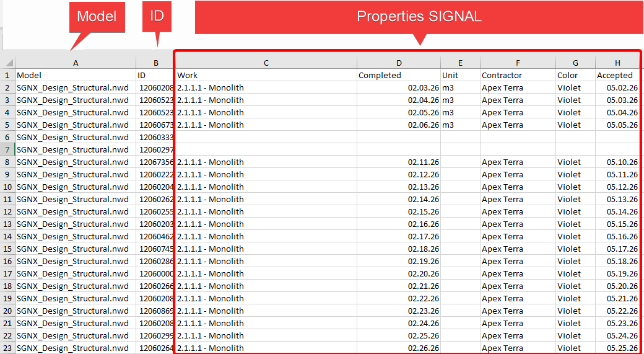
Task: Click Accepted date 05.14.26
Action: (x=618, y=211)
